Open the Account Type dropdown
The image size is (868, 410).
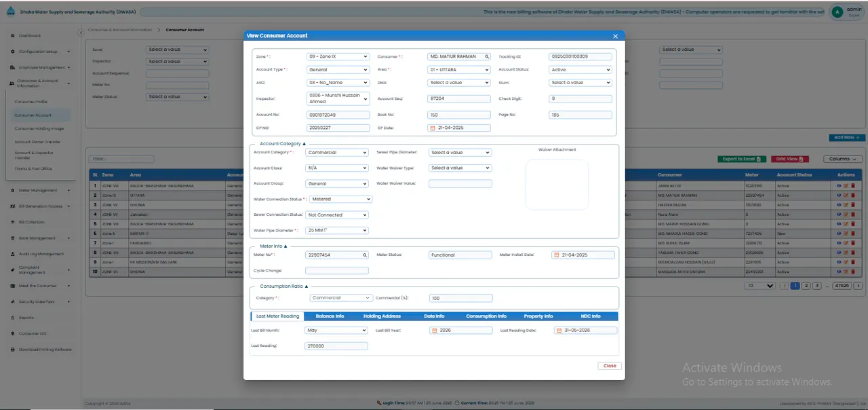(x=338, y=70)
